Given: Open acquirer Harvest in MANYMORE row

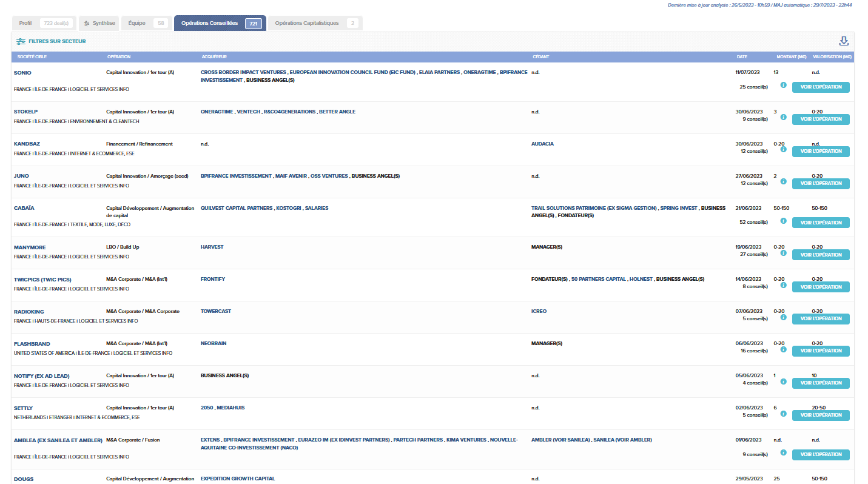Looking at the screenshot, I should click(x=212, y=247).
